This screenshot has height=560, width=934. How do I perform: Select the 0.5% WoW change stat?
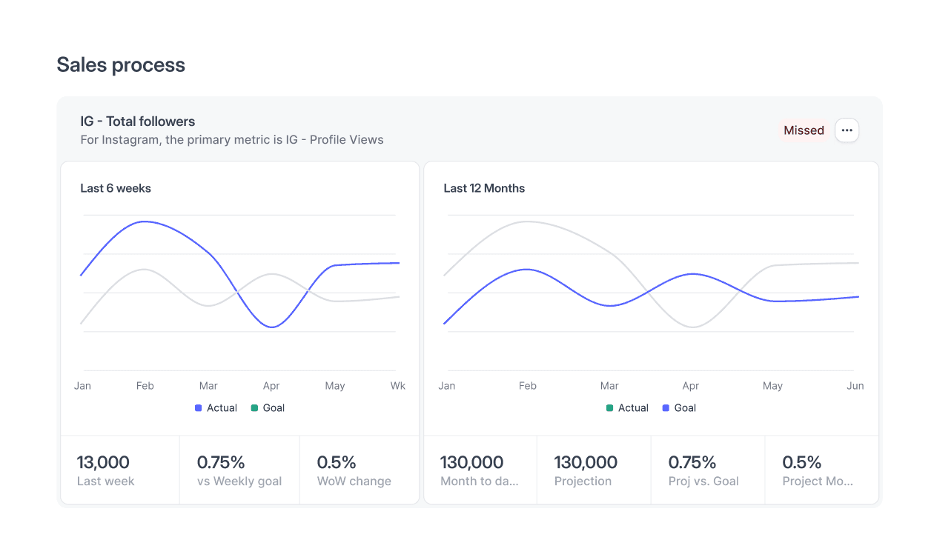coord(360,470)
